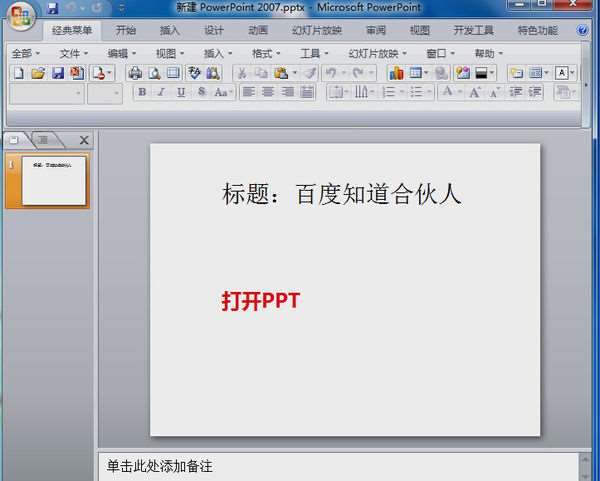Click the Center text alignment icon
This screenshot has width=600, height=481.
[268, 92]
